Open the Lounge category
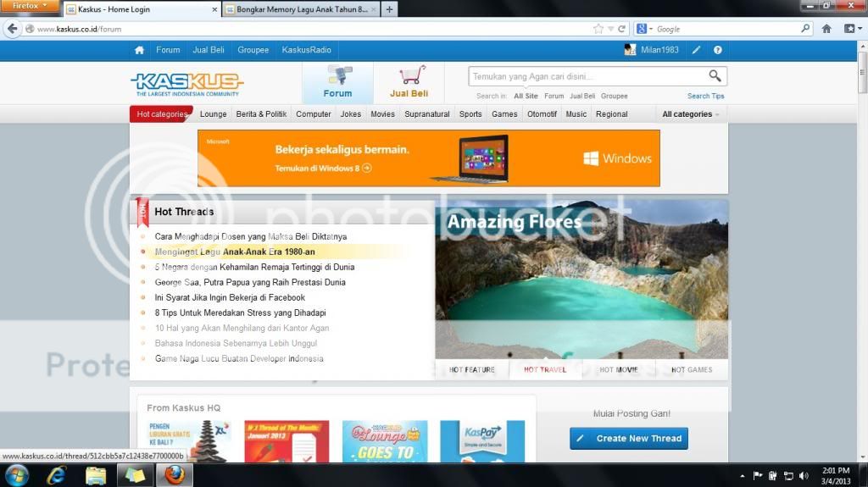 (213, 114)
